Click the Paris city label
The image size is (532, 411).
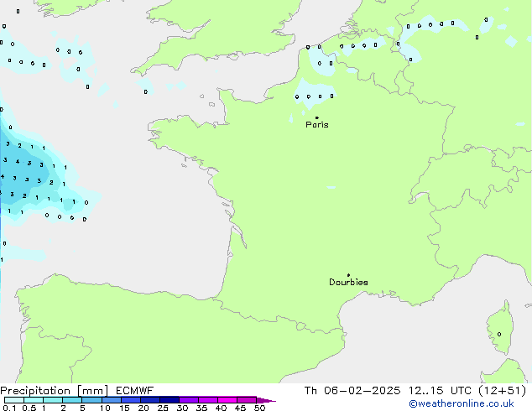pyautogui.click(x=317, y=125)
